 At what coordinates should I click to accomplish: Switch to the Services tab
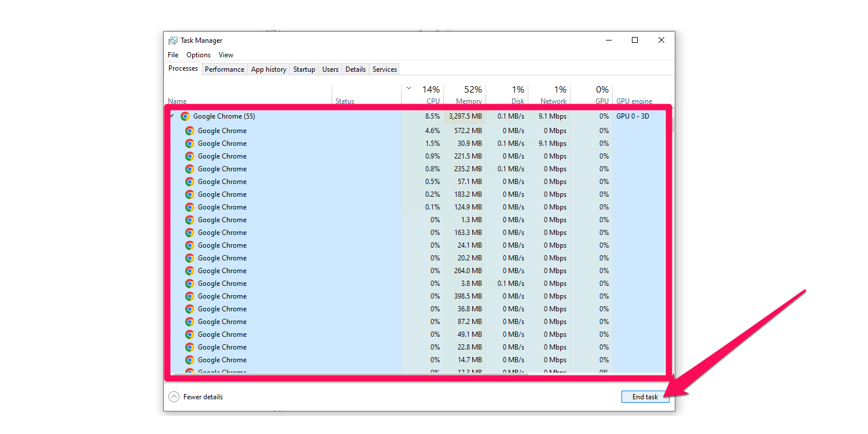click(385, 69)
